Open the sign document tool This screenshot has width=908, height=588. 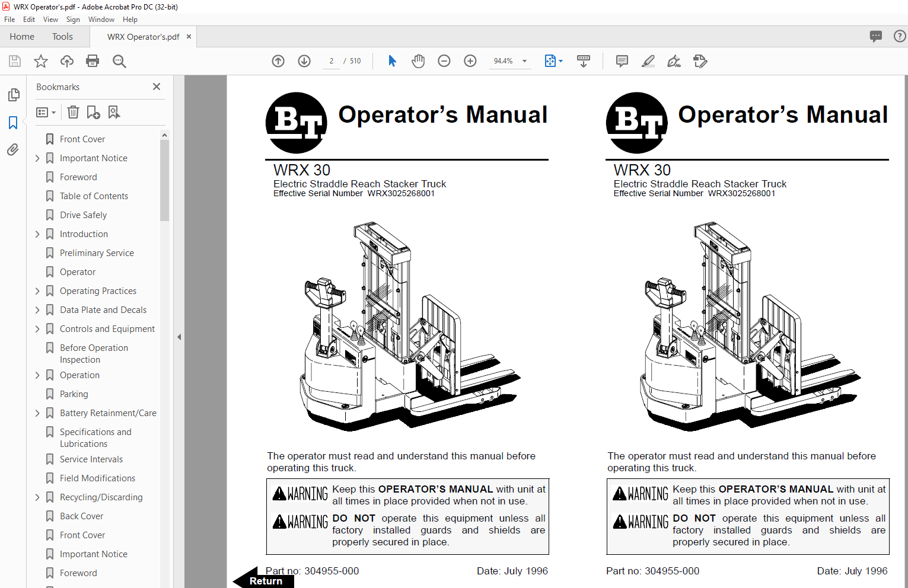(674, 61)
